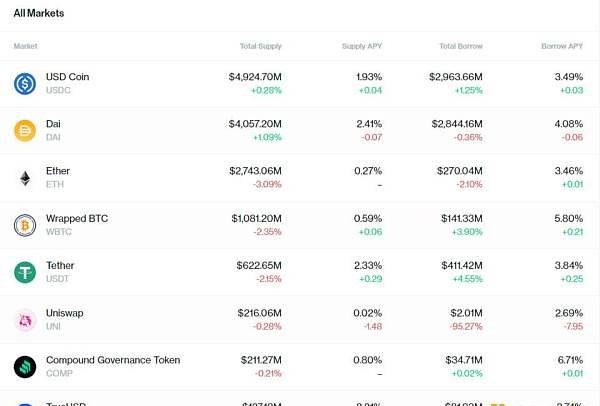Click the +1.09% supply change for Dai
This screenshot has height=406, width=600.
pos(267,137)
